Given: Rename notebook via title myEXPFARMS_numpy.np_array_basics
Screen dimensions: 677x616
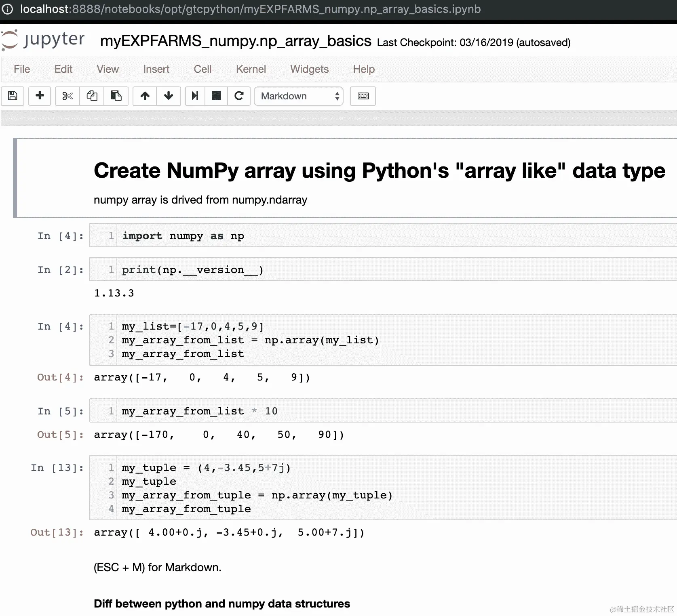Looking at the screenshot, I should click(x=236, y=41).
